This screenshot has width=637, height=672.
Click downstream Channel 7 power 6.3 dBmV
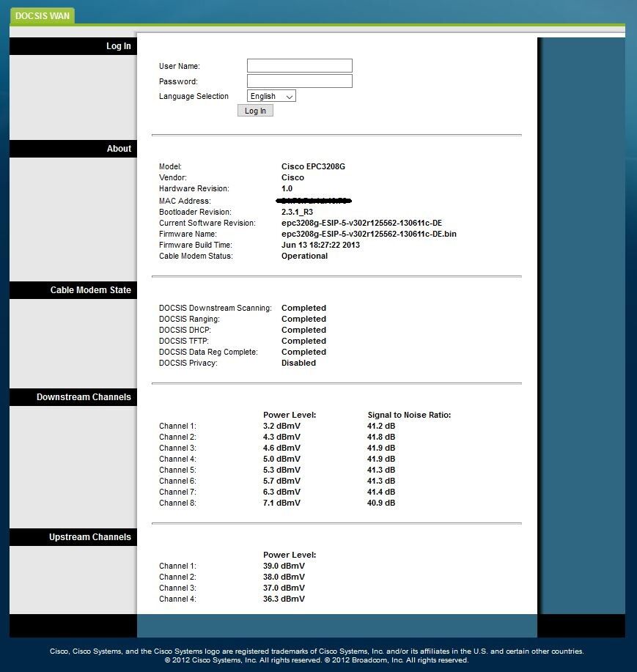(281, 492)
